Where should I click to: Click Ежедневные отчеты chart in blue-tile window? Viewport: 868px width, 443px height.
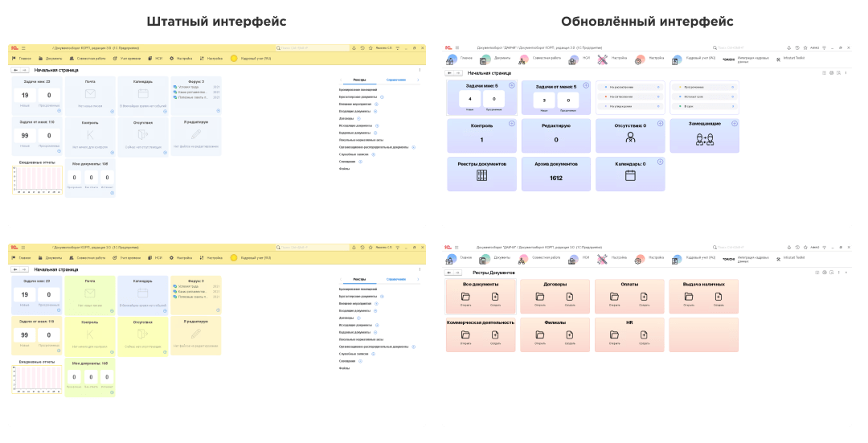[x=37, y=180]
